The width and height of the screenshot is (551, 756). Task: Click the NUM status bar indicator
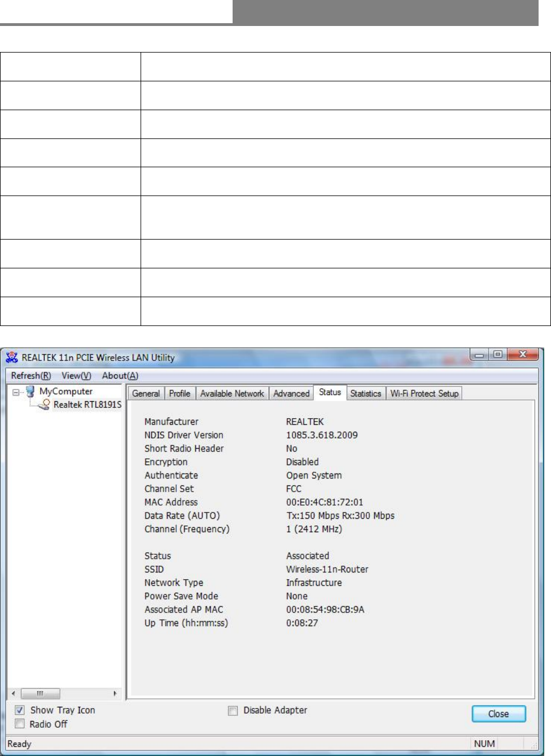pos(484,744)
